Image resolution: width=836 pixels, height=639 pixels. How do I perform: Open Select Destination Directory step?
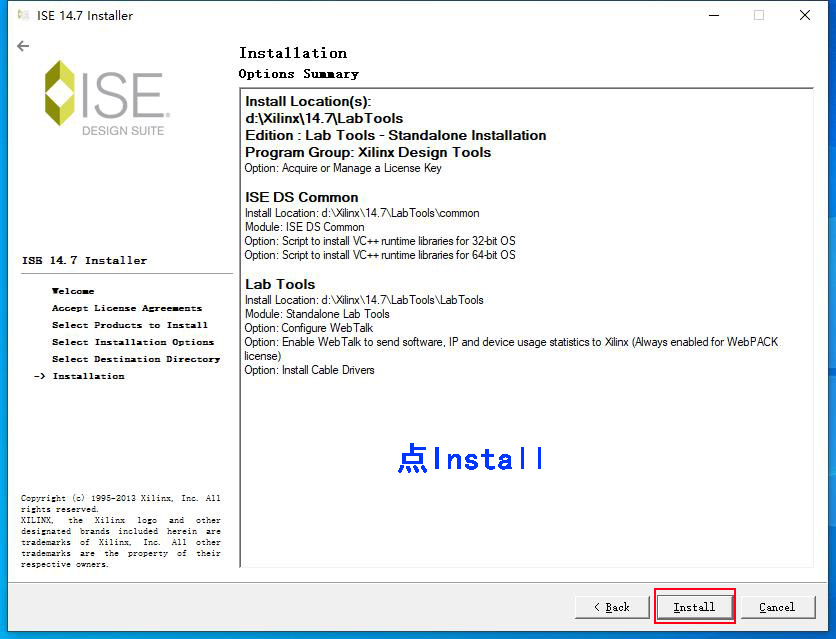pyautogui.click(x=136, y=359)
